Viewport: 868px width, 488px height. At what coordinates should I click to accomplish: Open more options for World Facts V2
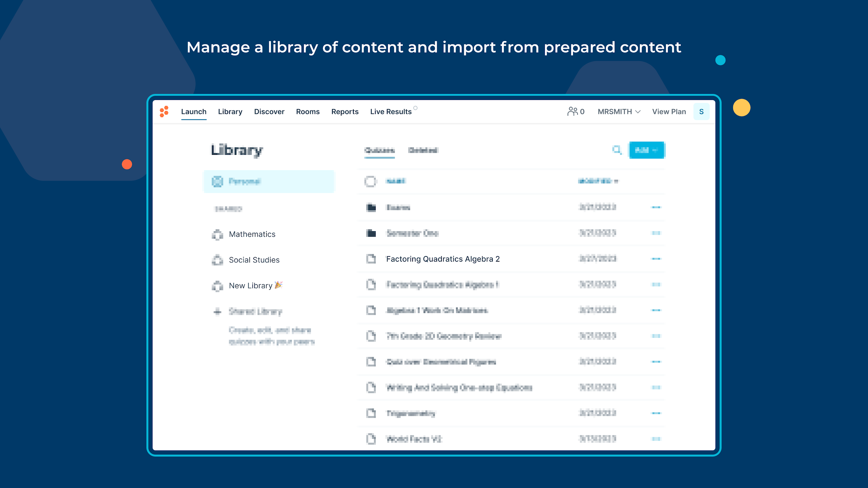(x=656, y=439)
